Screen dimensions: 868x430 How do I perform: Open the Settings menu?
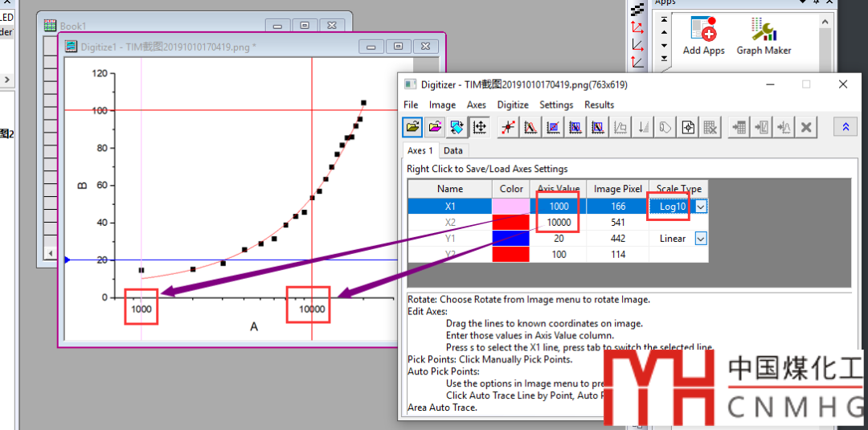[556, 104]
